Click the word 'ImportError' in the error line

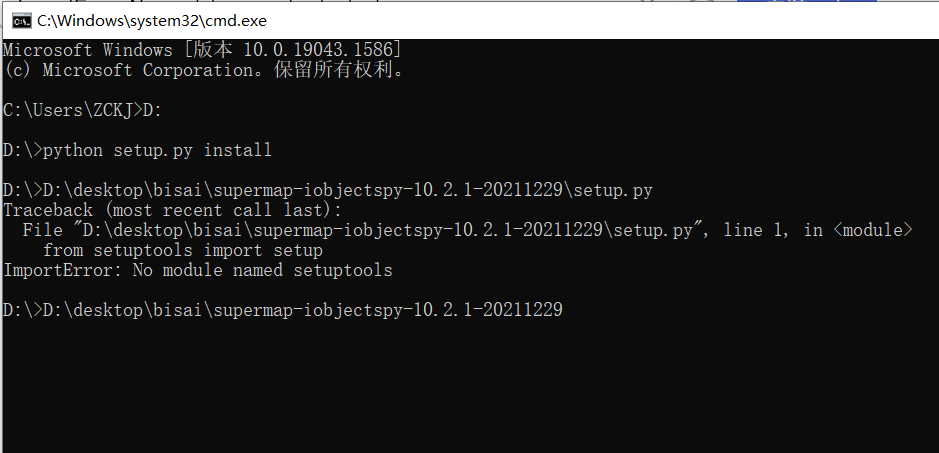[x=58, y=270]
